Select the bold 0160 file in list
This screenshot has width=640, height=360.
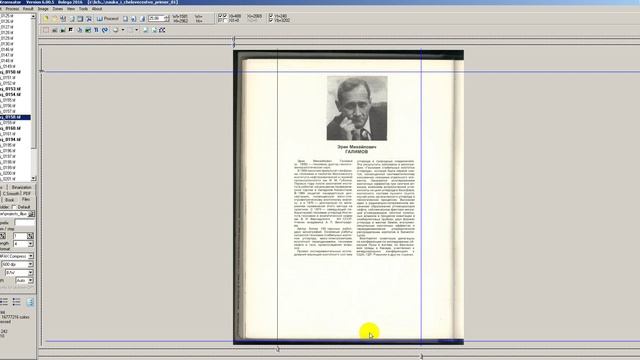[x=11, y=128]
